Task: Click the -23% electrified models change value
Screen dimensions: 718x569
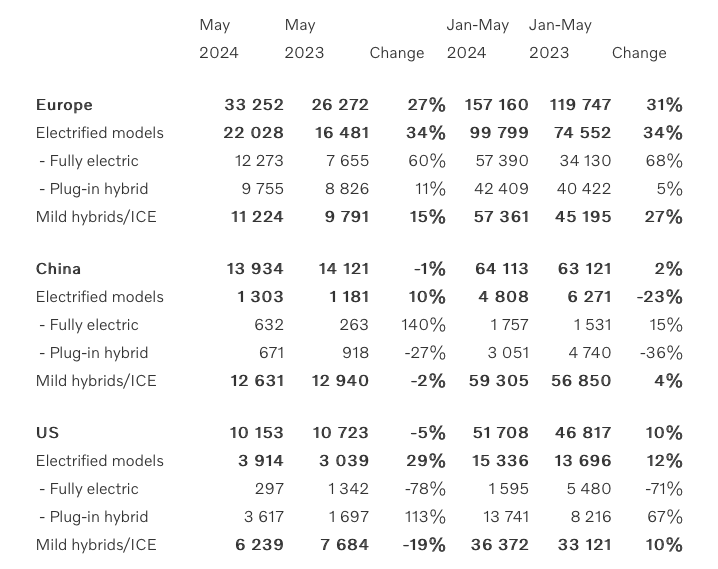Action: tap(659, 297)
